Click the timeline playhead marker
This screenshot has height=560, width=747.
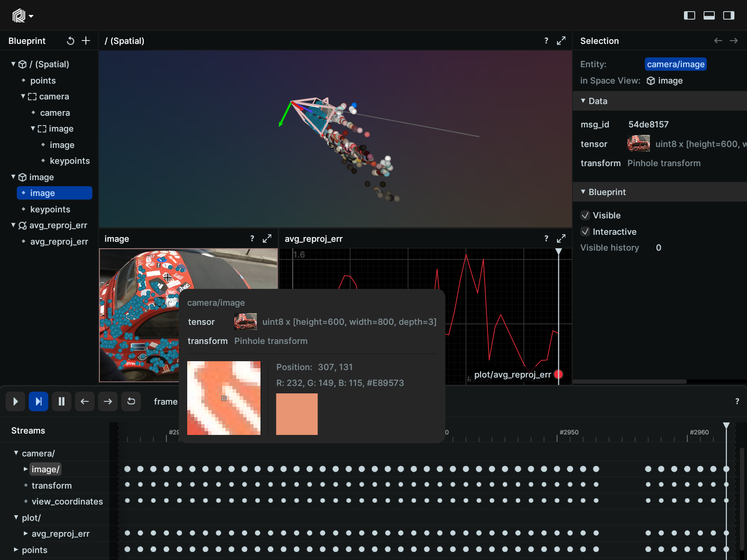point(726,426)
